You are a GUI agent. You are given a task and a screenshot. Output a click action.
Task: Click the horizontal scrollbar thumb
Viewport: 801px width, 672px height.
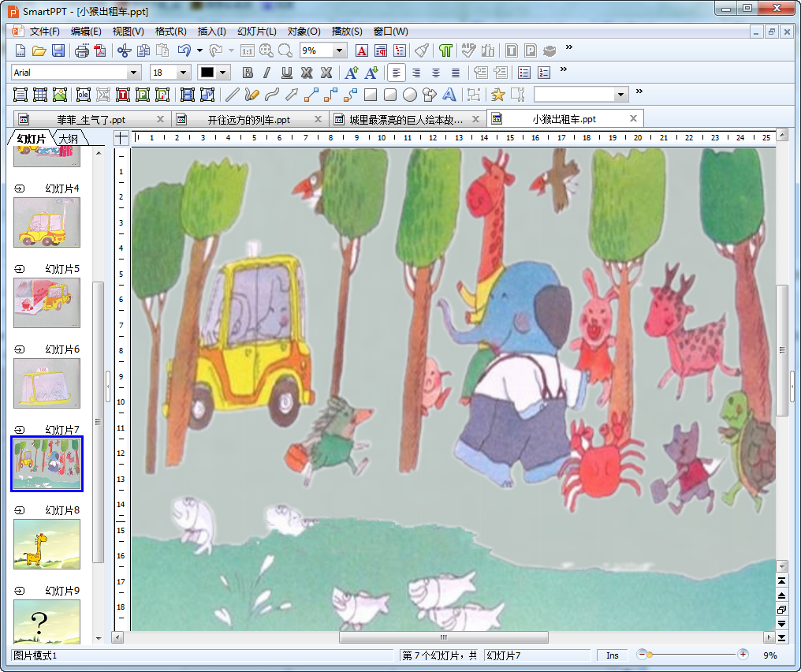(x=443, y=637)
